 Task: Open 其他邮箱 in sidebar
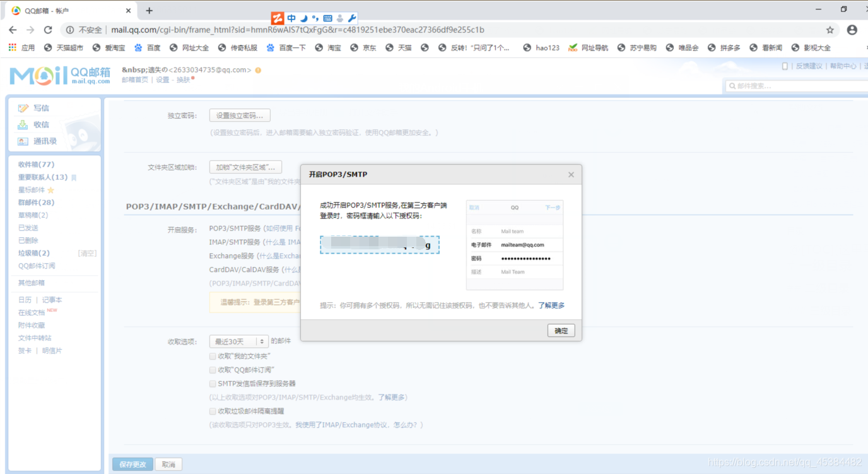tap(32, 283)
